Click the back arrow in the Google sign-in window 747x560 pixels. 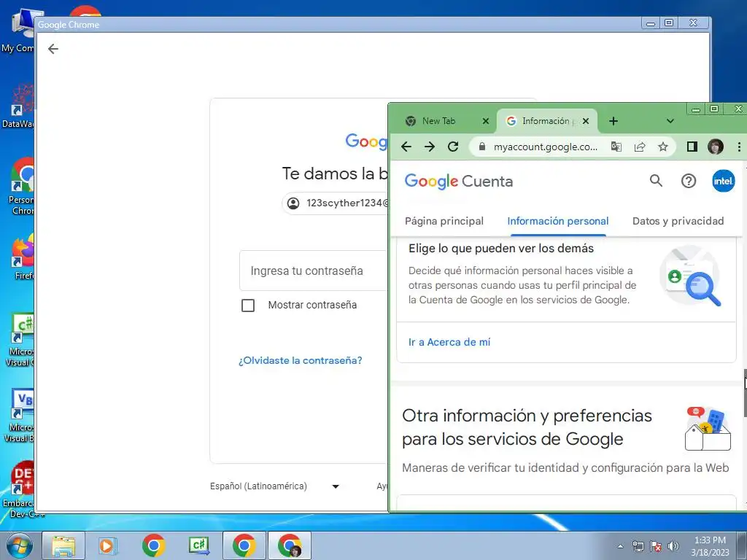click(x=53, y=49)
